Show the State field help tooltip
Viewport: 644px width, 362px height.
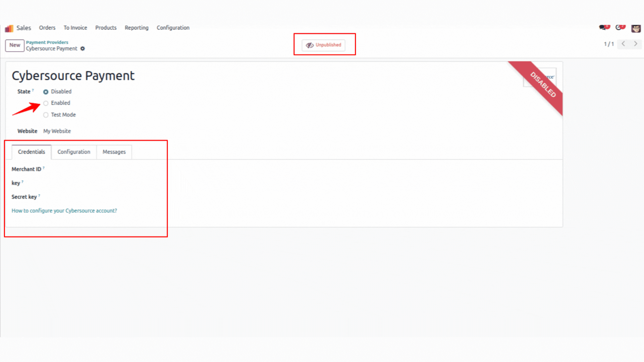click(x=33, y=90)
